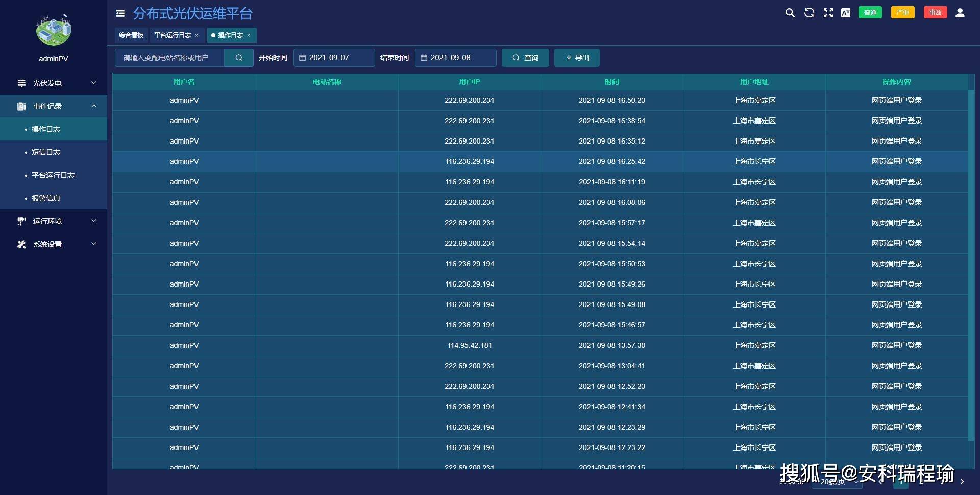Click the red 事故 alarm badge

[936, 13]
